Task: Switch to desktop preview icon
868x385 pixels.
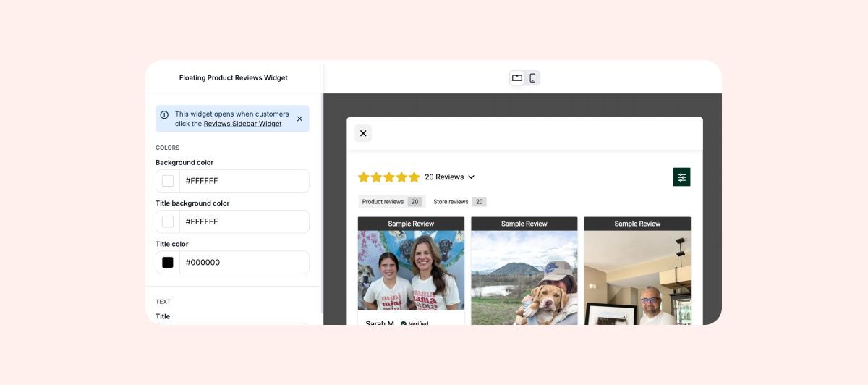Action: point(517,78)
